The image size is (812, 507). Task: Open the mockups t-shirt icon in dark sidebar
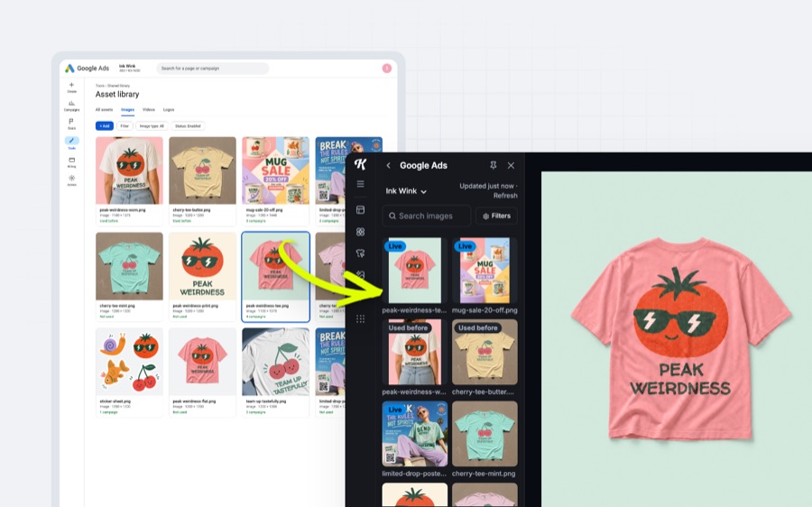(360, 253)
